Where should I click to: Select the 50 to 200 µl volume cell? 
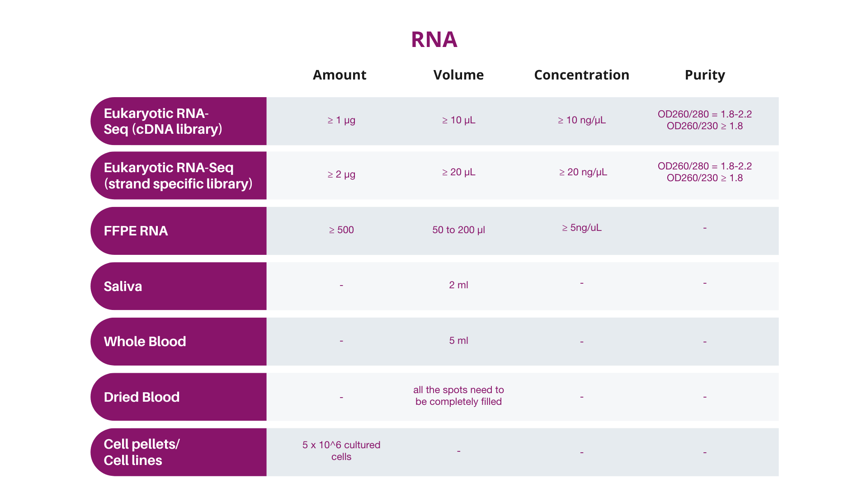coord(458,230)
